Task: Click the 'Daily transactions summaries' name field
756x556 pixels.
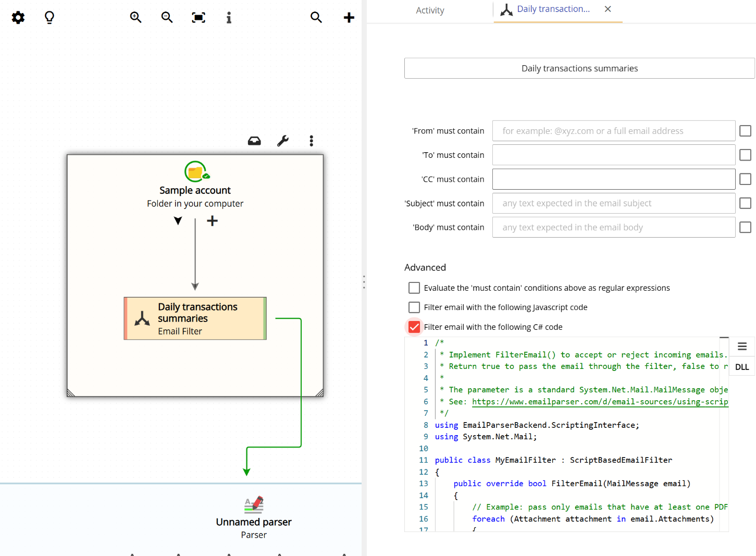Action: pyautogui.click(x=579, y=68)
